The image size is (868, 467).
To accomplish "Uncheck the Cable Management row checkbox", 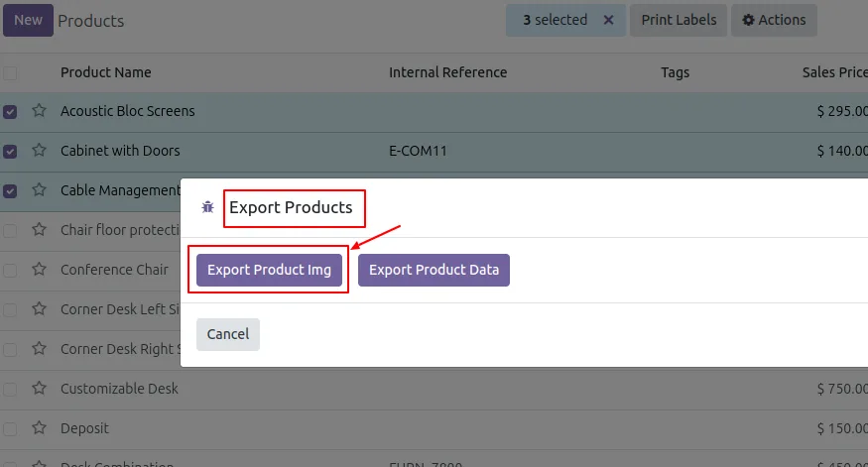I will pyautogui.click(x=10, y=191).
